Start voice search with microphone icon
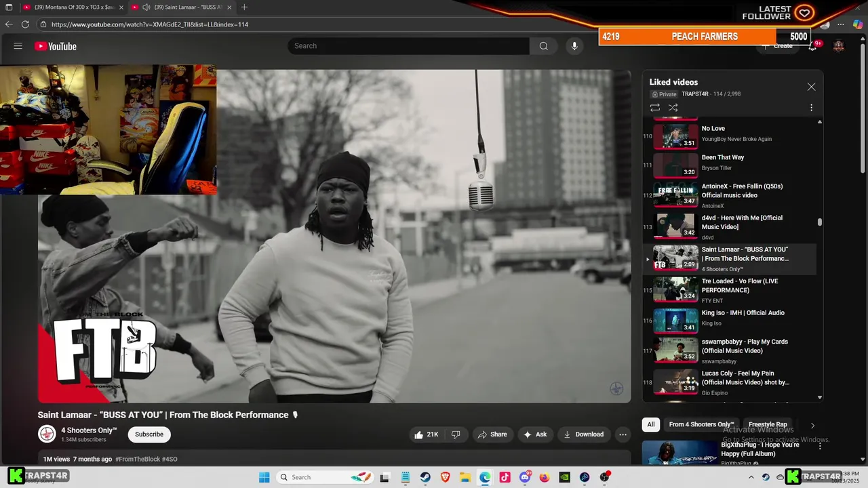Image resolution: width=868 pixels, height=488 pixels. (574, 46)
